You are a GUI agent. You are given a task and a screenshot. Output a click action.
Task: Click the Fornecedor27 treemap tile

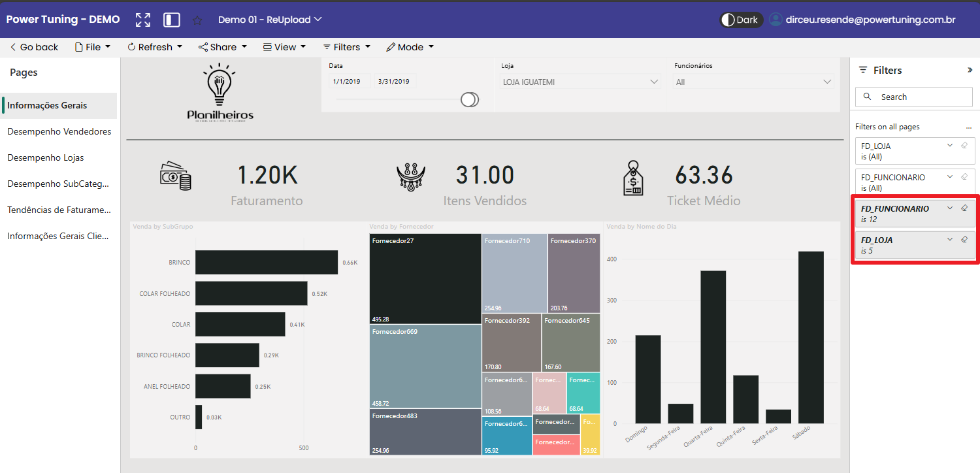pos(425,279)
